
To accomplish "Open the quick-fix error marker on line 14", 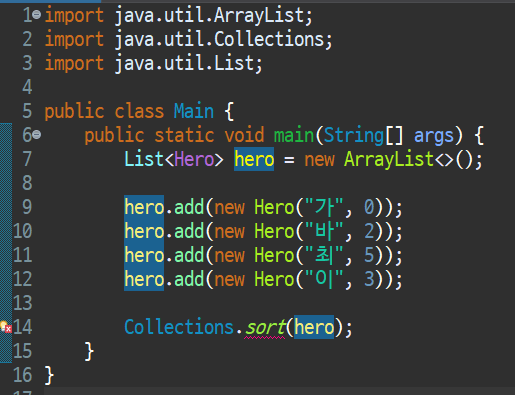I will 6,327.
